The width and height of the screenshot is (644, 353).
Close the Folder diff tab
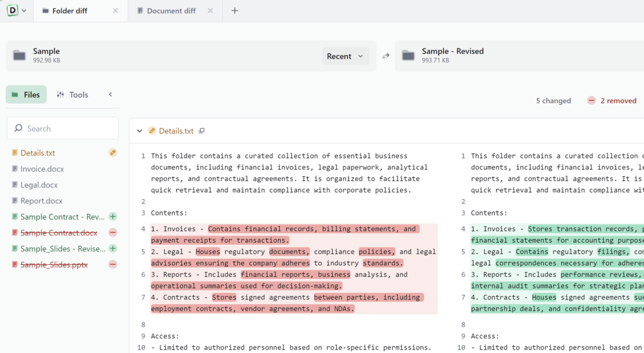click(x=116, y=11)
